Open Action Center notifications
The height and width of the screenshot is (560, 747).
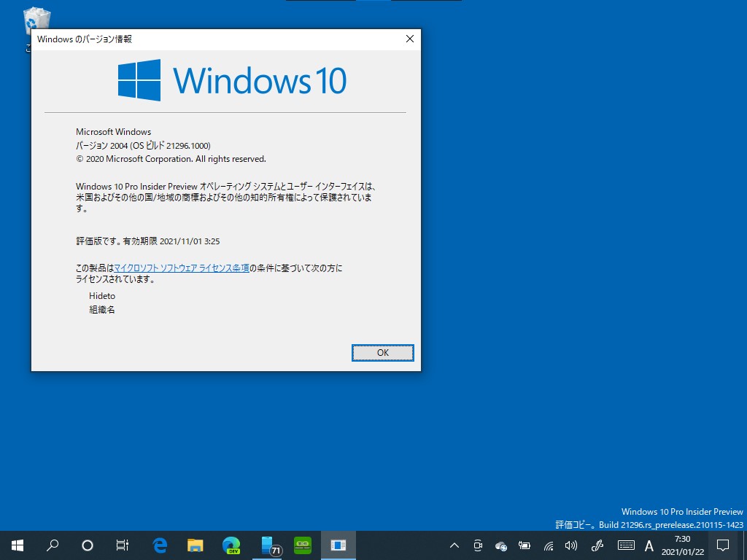(x=722, y=545)
